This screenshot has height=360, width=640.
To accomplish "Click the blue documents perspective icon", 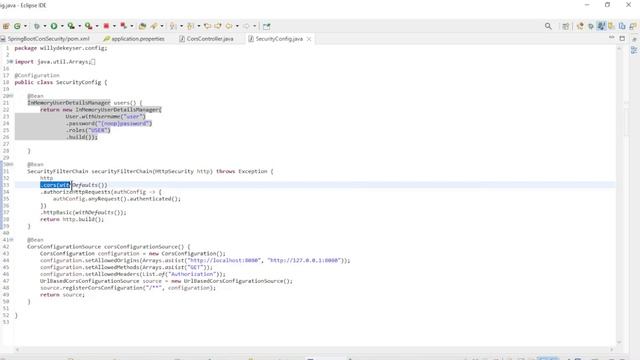I will tap(622, 26).
